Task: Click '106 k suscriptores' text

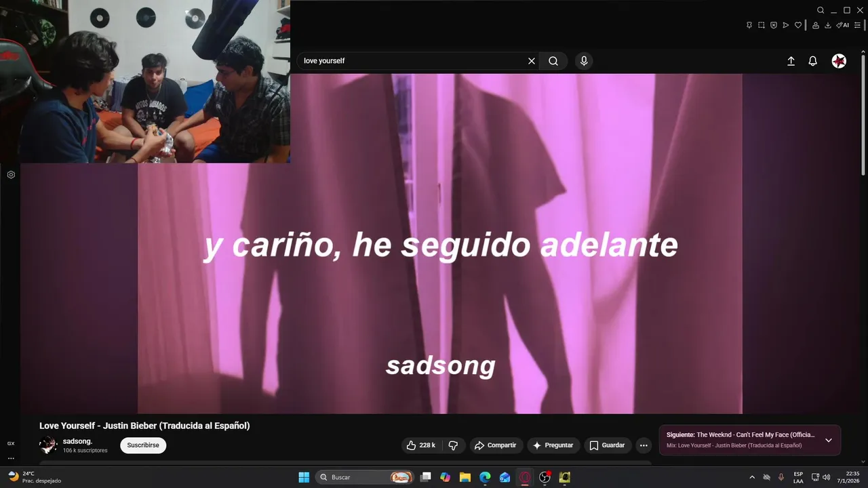Action: click(x=85, y=451)
